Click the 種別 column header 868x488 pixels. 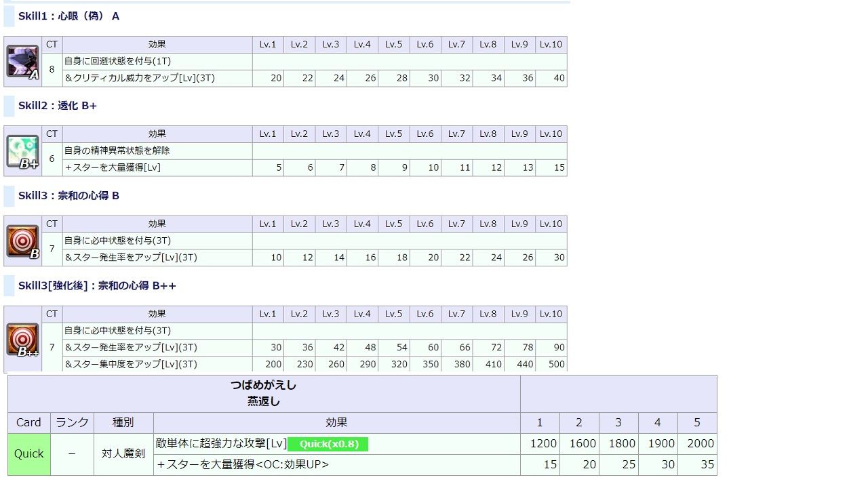(x=123, y=422)
